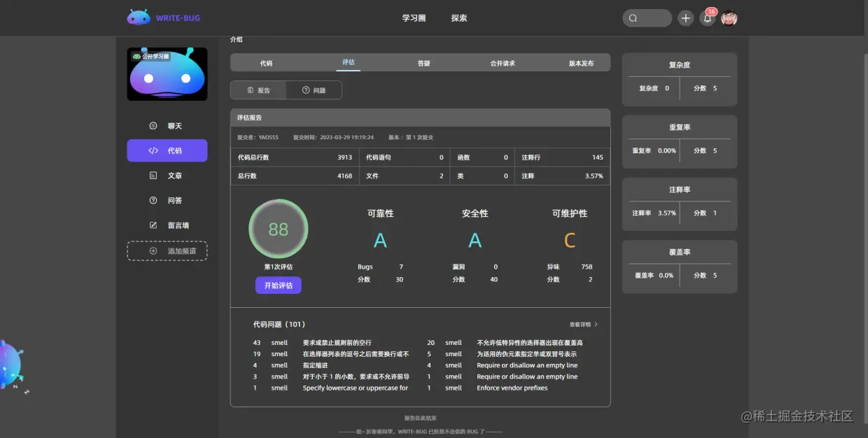
Task: Click the public learning circle cover image
Action: [167, 74]
